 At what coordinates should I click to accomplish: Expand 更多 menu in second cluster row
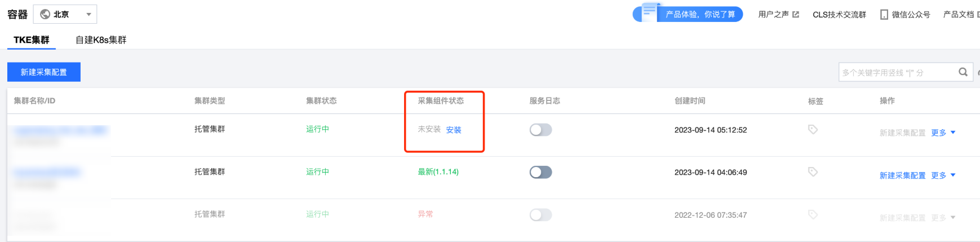click(x=943, y=175)
